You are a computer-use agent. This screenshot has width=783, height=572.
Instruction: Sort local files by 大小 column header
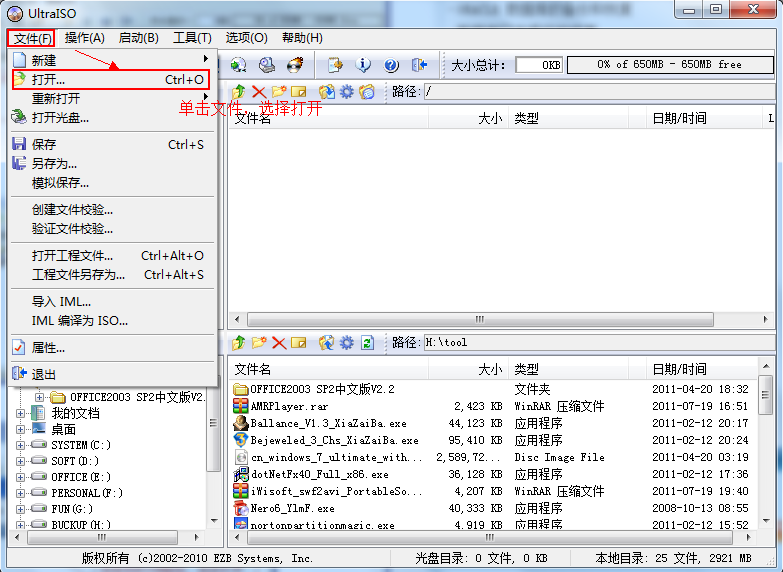[468, 369]
